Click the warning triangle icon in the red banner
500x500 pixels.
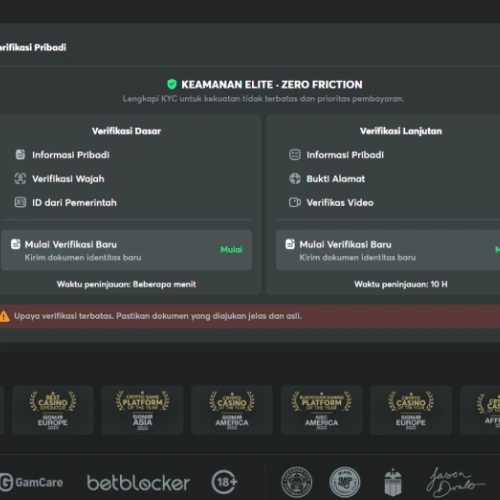4,316
